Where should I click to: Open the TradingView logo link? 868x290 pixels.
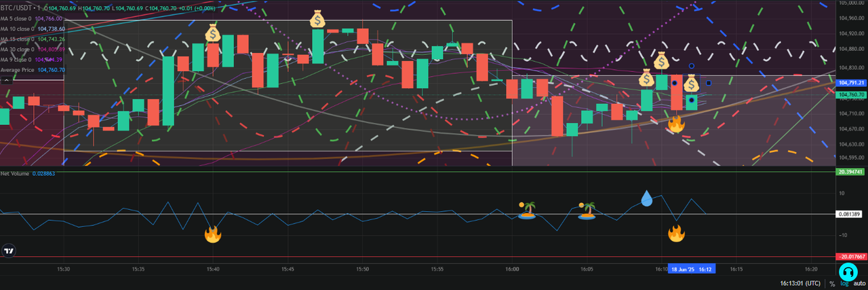[x=9, y=251]
